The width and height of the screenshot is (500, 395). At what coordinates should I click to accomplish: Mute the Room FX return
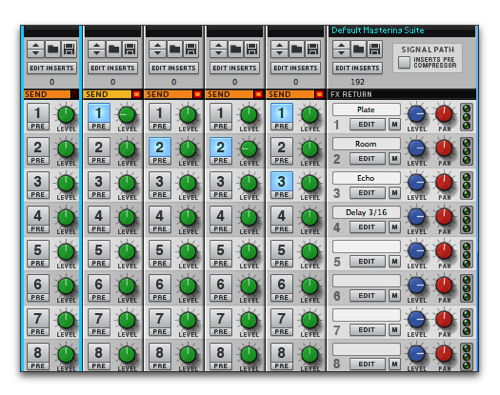coord(395,159)
